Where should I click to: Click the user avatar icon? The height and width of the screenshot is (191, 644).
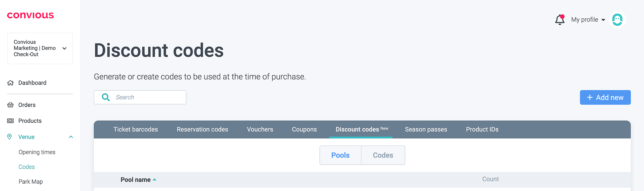tap(617, 20)
